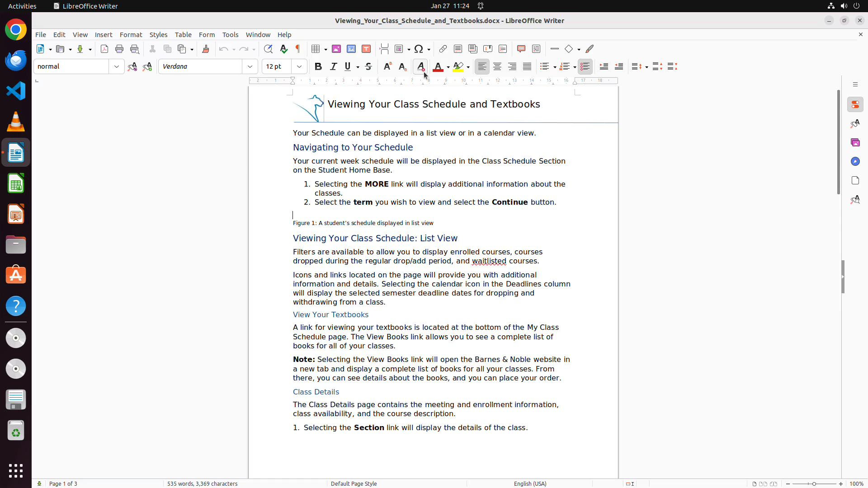The width and height of the screenshot is (868, 488).
Task: Open the Tools menu
Action: click(230, 35)
